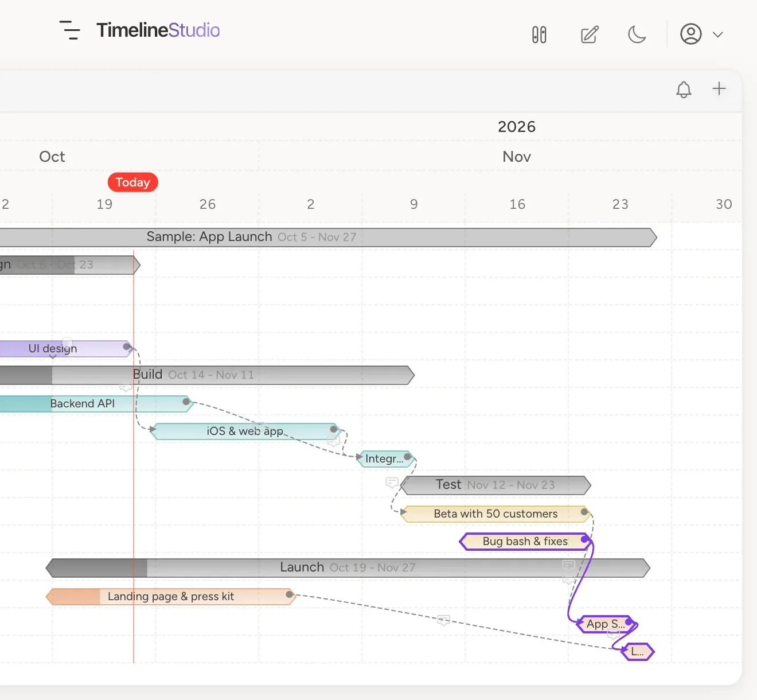This screenshot has width=757, height=700.
Task: Click the Oct month header
Action: pos(52,157)
